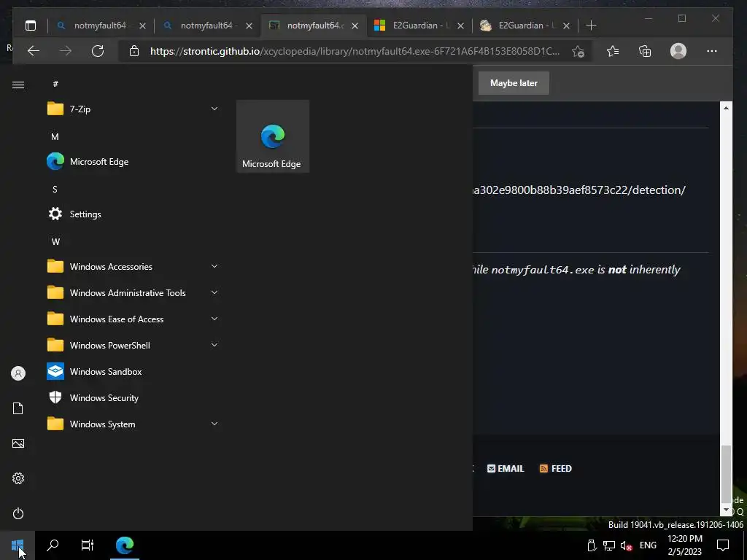The height and width of the screenshot is (560, 747).
Task: Expand the 7-Zip folder chevron
Action: (214, 109)
